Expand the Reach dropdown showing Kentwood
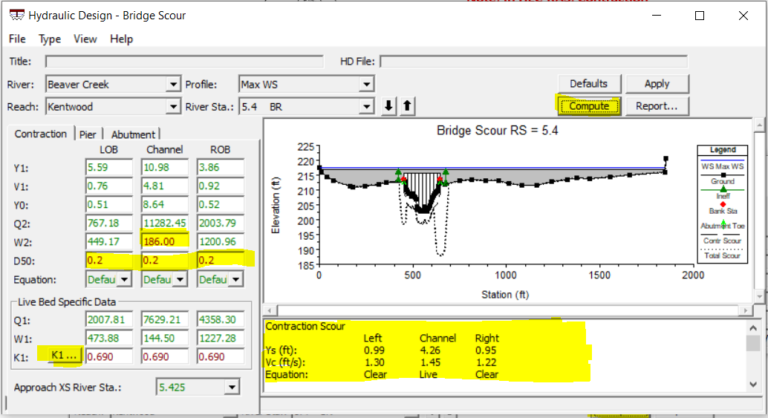Screen dimensions: 768x418 click(x=172, y=106)
